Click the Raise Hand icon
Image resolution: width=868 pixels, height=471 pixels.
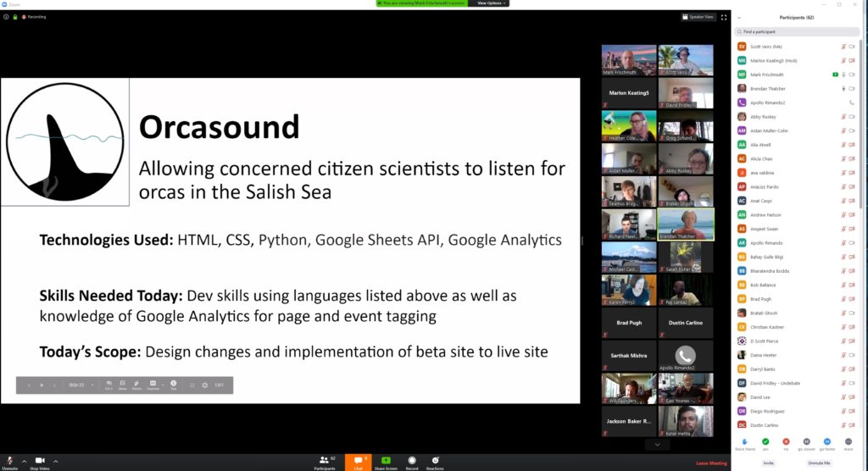[744, 443]
